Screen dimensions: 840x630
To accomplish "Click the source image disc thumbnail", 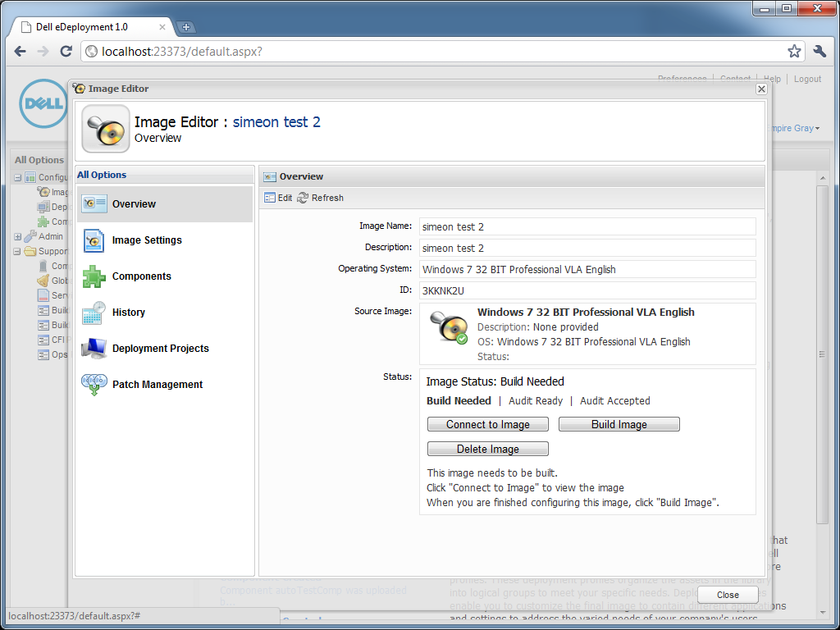I will [x=449, y=326].
